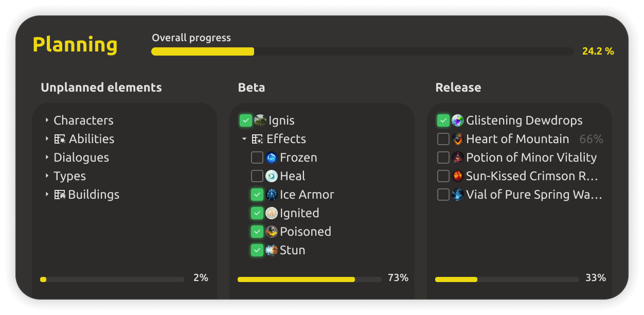Click the Ignited effect icon
This screenshot has height=315, width=644.
point(272,213)
